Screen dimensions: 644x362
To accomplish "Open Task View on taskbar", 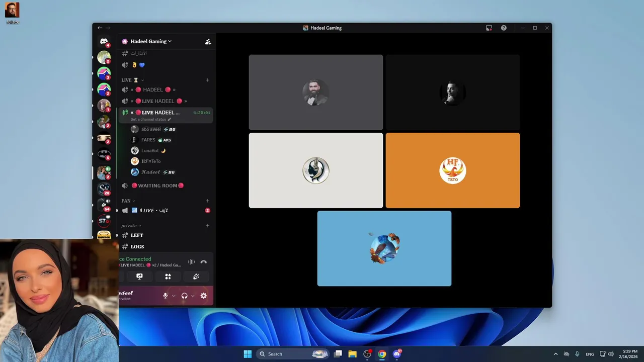I will pyautogui.click(x=338, y=354).
